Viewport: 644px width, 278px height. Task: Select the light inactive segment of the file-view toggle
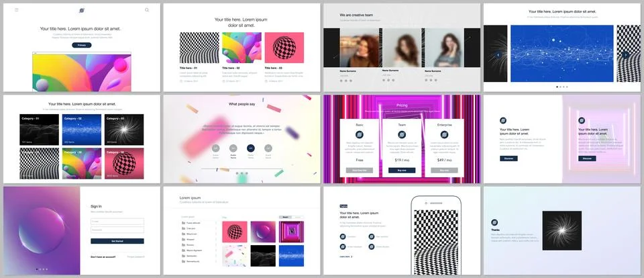[x=298, y=217]
